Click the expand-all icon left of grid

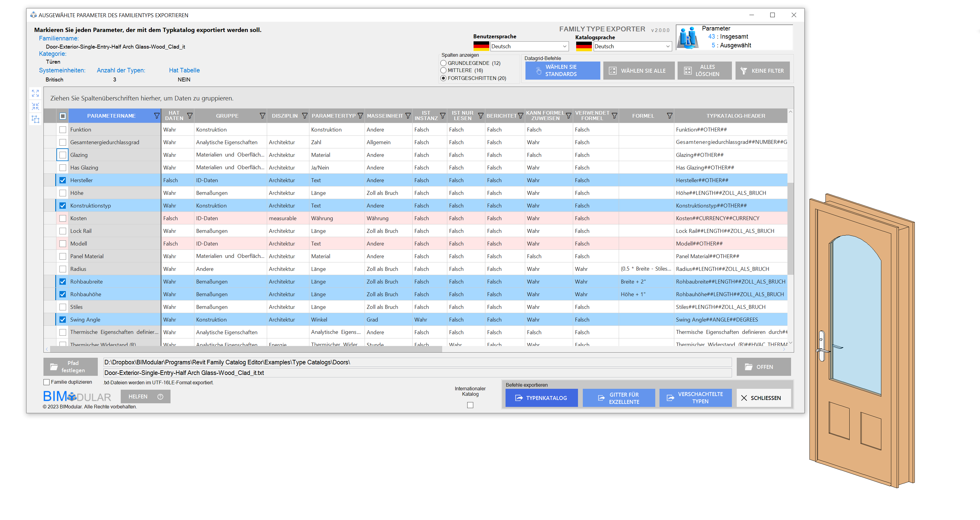click(x=35, y=93)
